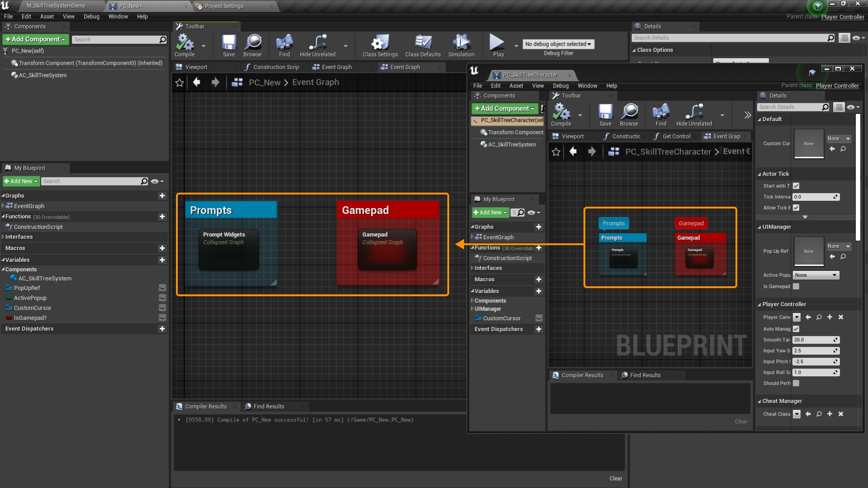This screenshot has width=868, height=488.
Task: Favorite the PC_New Event Graph star
Action: (180, 82)
